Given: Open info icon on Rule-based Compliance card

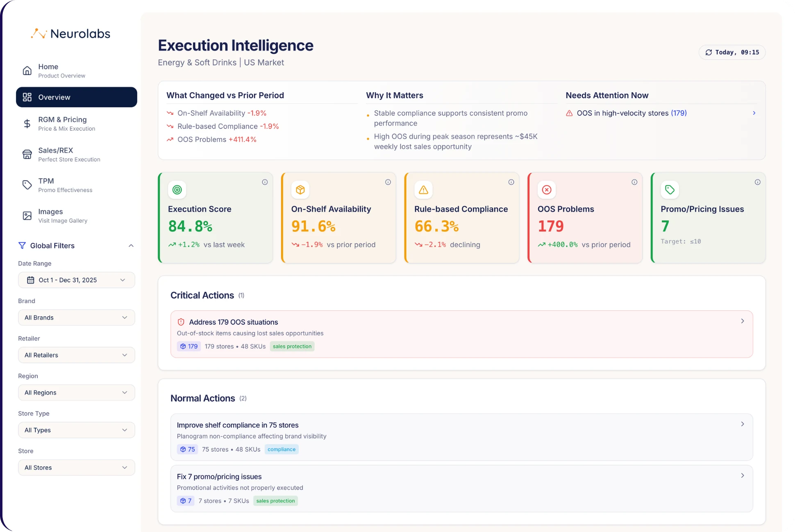Looking at the screenshot, I should click(x=511, y=182).
